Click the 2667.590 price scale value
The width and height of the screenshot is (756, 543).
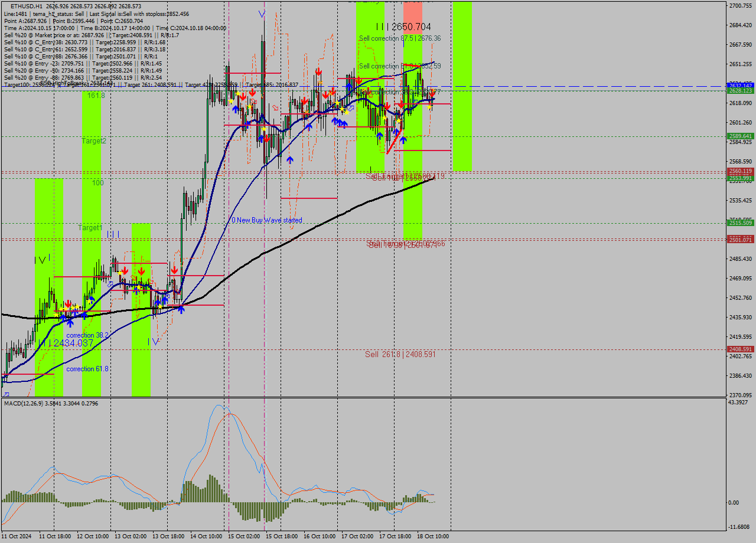coord(740,44)
